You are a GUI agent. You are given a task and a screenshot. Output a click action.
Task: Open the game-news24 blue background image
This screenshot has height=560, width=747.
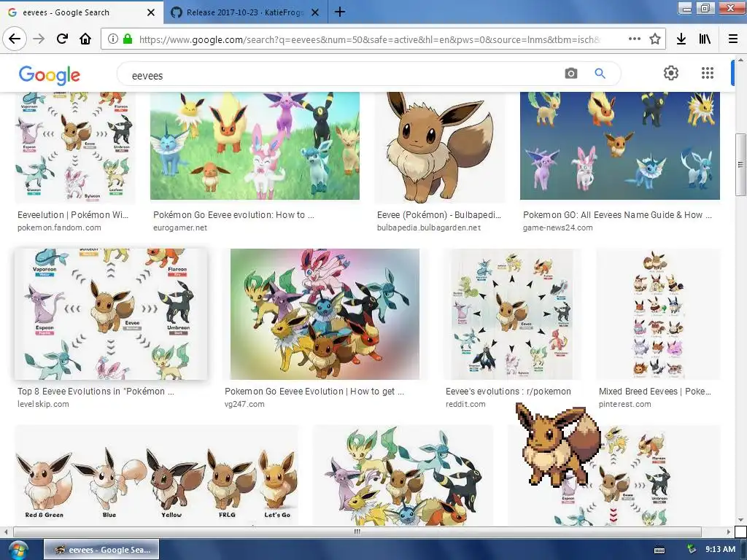pyautogui.click(x=620, y=146)
